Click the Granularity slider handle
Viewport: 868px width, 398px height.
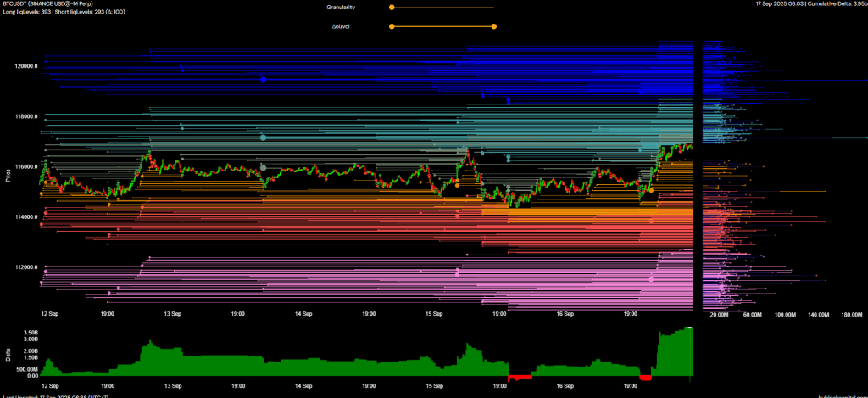(x=392, y=7)
